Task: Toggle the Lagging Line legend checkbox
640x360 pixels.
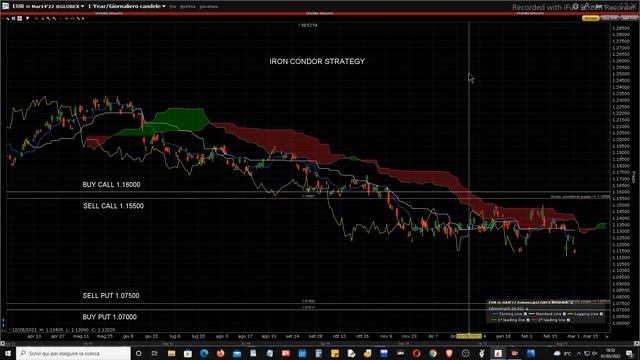Action: coord(601,314)
